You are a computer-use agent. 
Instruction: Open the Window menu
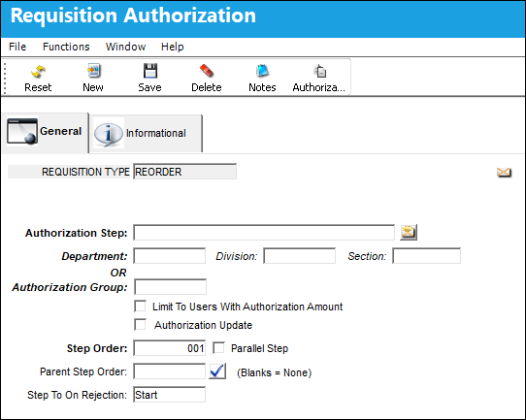coord(126,47)
